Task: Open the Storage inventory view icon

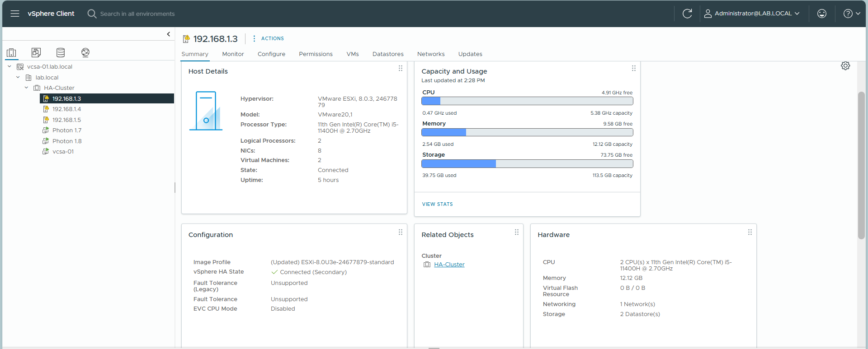Action: click(61, 52)
